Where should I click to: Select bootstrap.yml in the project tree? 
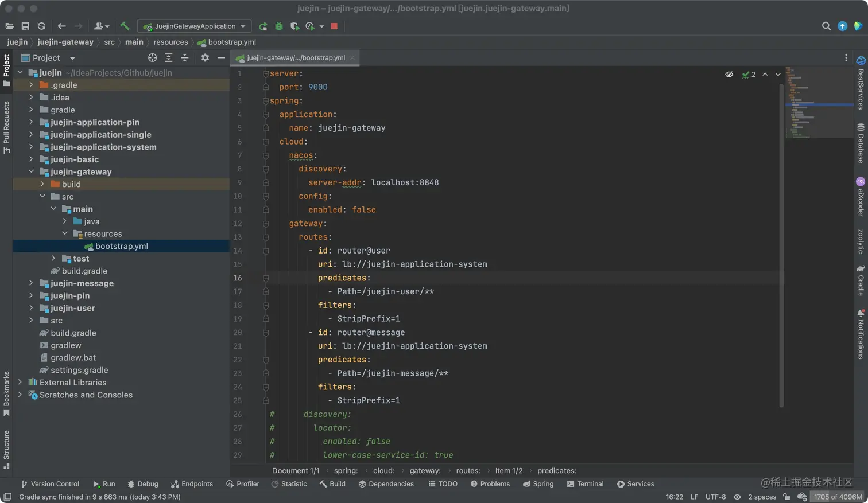(121, 246)
